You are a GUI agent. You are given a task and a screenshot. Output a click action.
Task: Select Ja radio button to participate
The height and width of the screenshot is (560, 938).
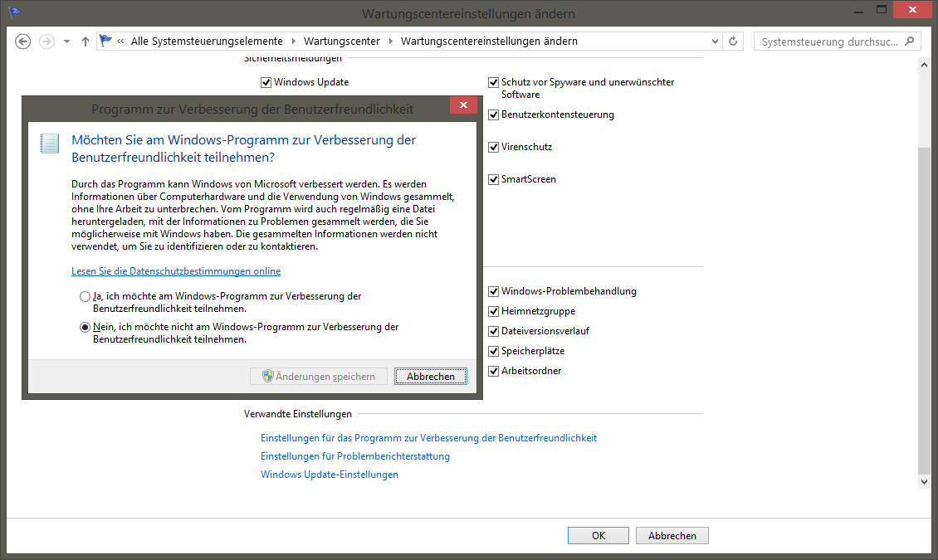click(x=85, y=296)
